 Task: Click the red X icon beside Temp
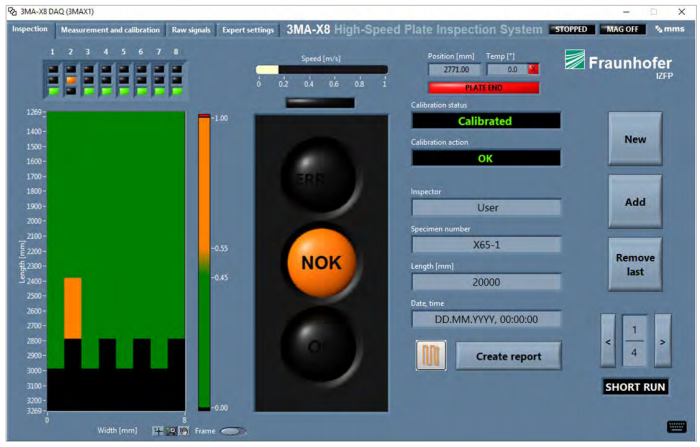click(x=533, y=69)
